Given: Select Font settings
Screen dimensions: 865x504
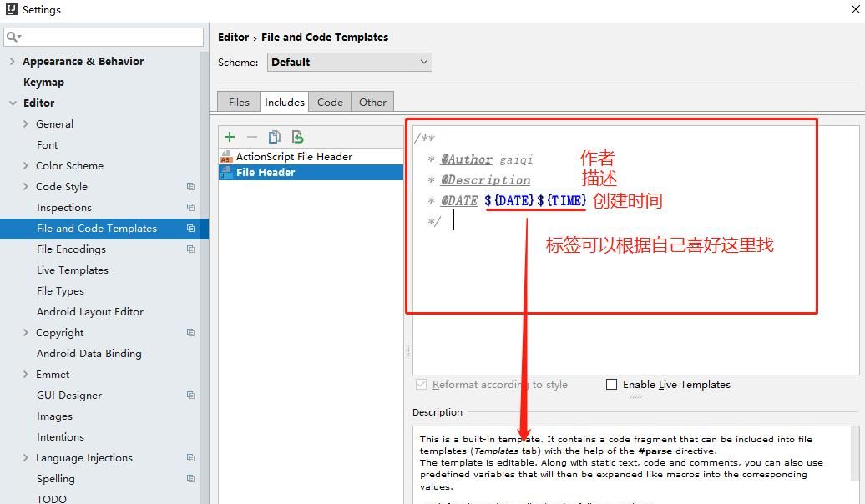Looking at the screenshot, I should coord(47,145).
